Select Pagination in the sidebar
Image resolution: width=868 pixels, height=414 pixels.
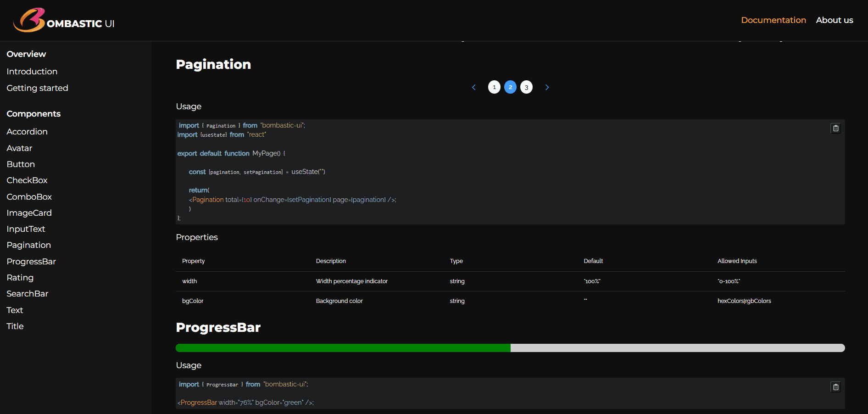pos(28,245)
